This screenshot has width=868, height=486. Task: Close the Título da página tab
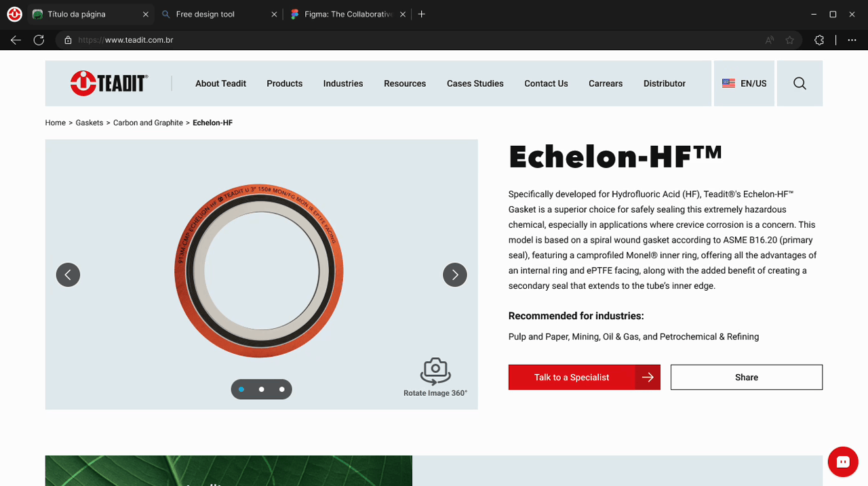tap(145, 14)
